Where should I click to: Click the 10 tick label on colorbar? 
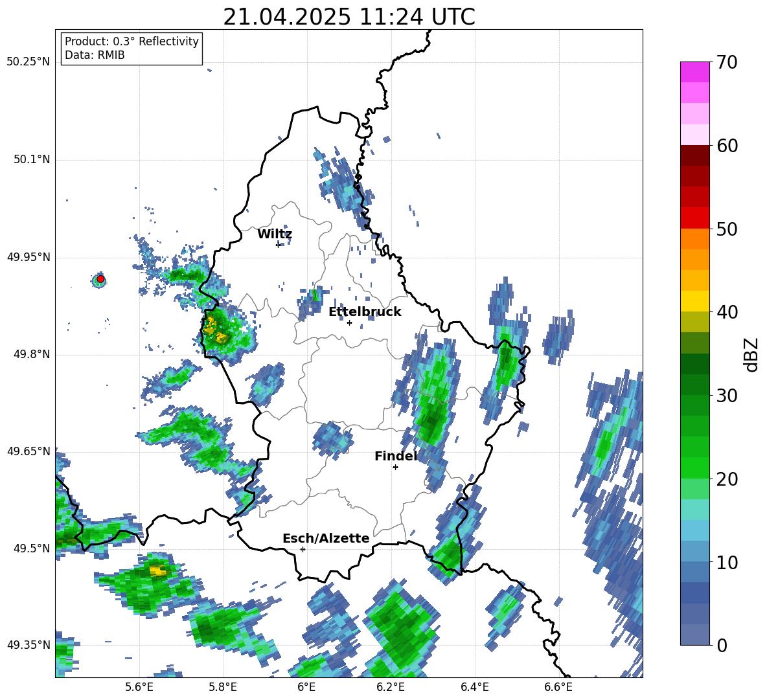coord(726,562)
